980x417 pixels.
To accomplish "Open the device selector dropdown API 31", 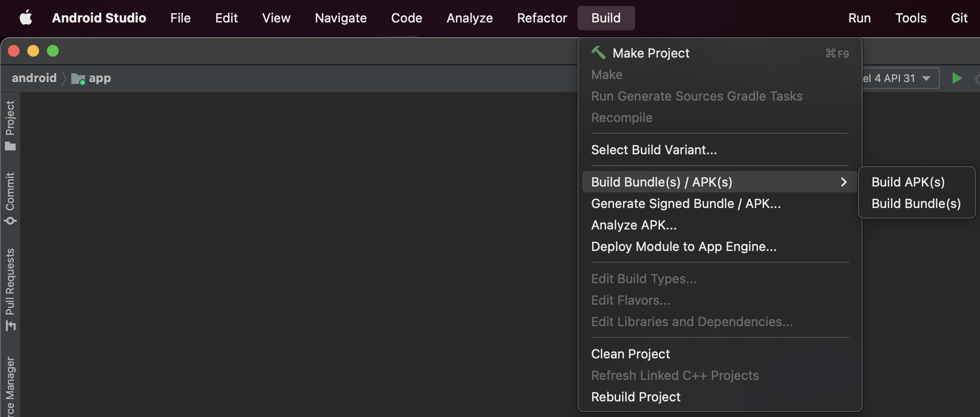I will (901, 78).
